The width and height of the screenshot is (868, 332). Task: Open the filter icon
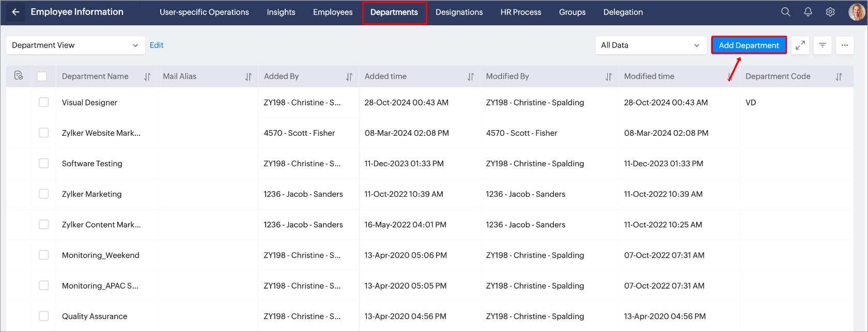coord(823,45)
